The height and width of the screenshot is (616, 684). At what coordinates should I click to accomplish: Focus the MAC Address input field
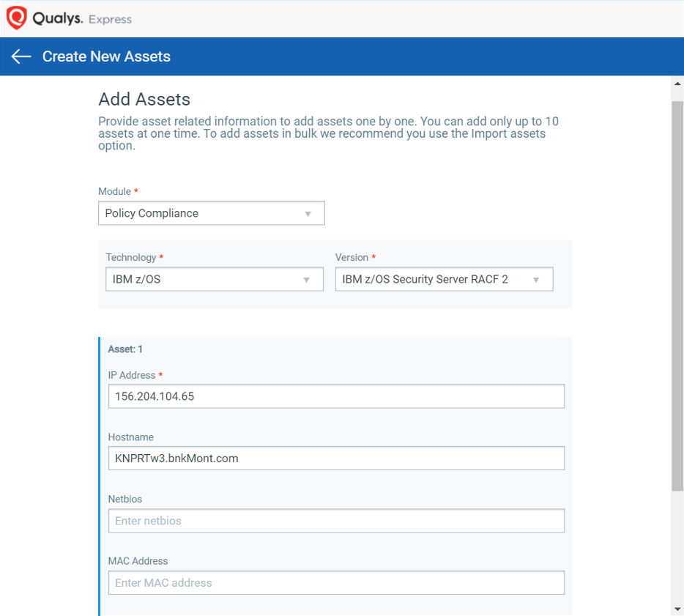click(x=336, y=583)
